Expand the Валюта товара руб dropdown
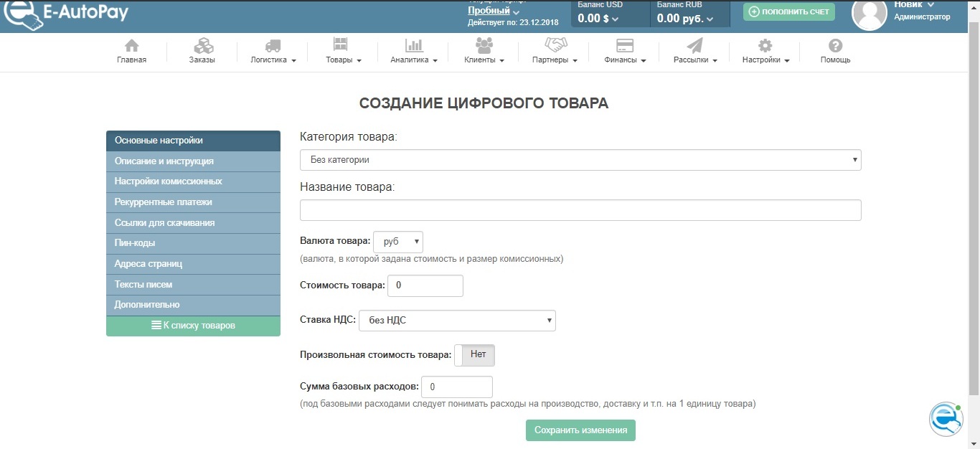 [x=398, y=242]
